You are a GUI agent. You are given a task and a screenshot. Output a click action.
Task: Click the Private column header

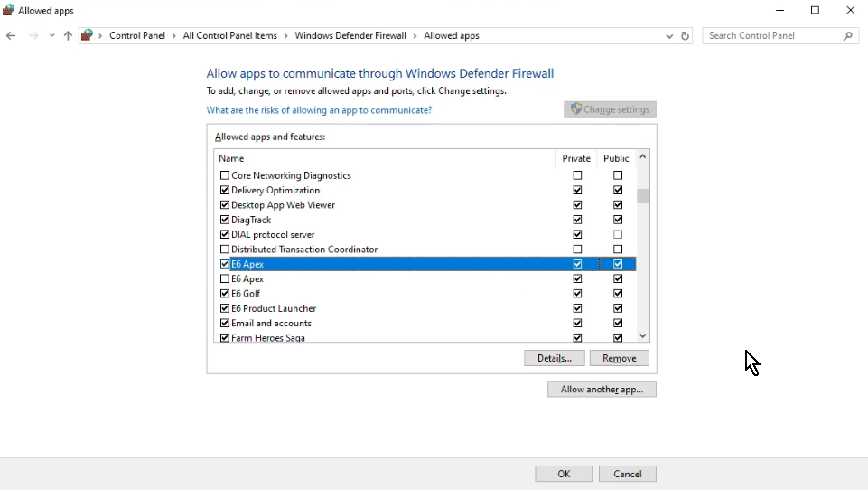[576, 158]
